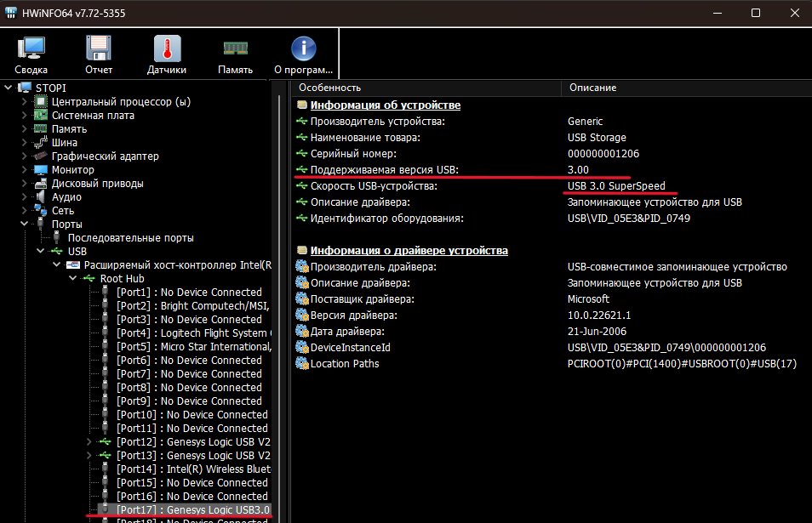Click the USB 3.0 SuperSpeed value
Screen dimensions: 812x523
tap(616, 185)
